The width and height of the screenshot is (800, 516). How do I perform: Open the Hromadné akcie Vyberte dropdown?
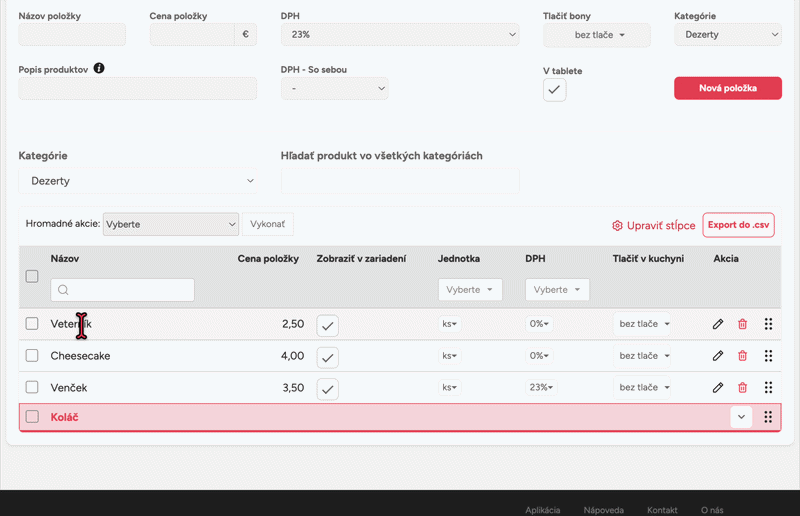click(x=170, y=224)
